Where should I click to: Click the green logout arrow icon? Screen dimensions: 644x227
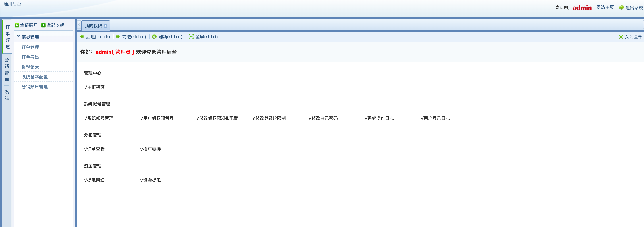(x=621, y=7)
